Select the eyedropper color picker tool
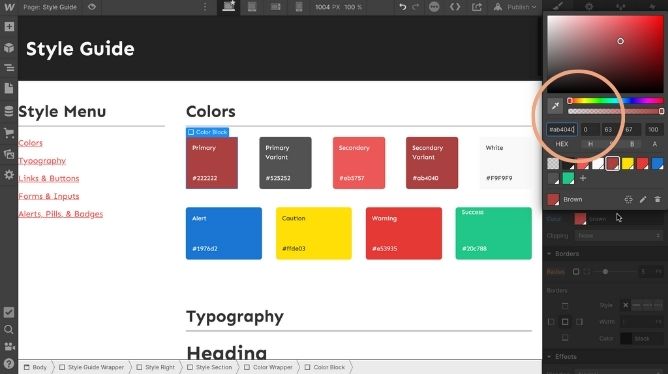The width and height of the screenshot is (668, 374). click(555, 106)
